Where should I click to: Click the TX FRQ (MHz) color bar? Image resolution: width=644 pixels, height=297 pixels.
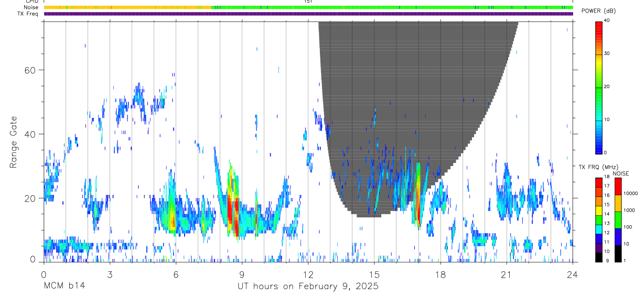coord(599,219)
